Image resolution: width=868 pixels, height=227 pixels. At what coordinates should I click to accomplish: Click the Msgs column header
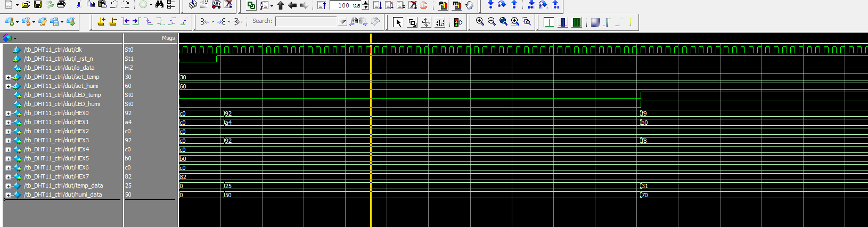pyautogui.click(x=151, y=38)
